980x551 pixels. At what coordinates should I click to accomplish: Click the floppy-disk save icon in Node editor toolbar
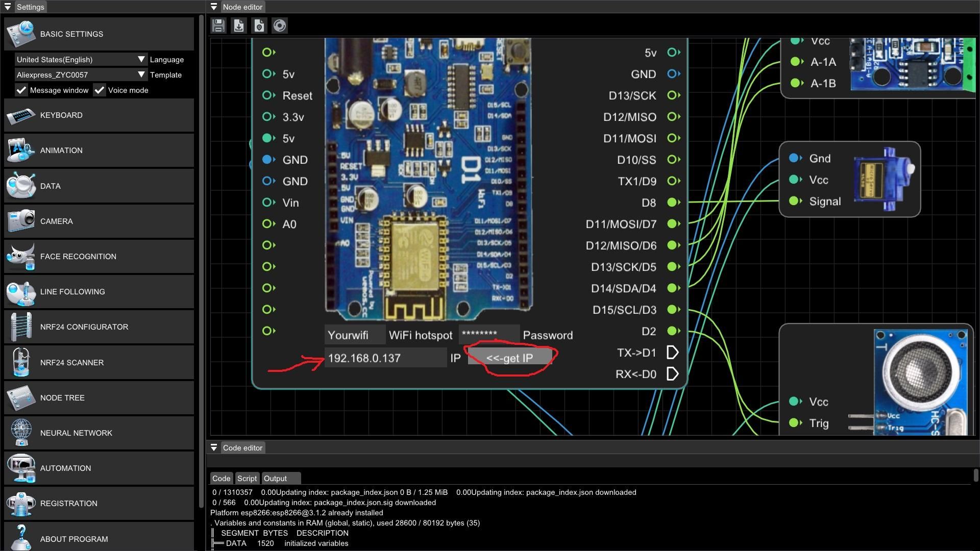tap(218, 26)
